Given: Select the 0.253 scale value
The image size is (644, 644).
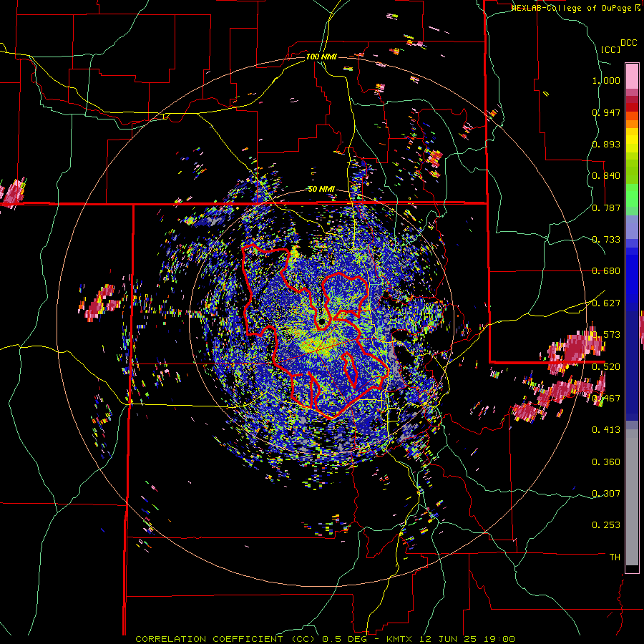Looking at the screenshot, I should (606, 525).
